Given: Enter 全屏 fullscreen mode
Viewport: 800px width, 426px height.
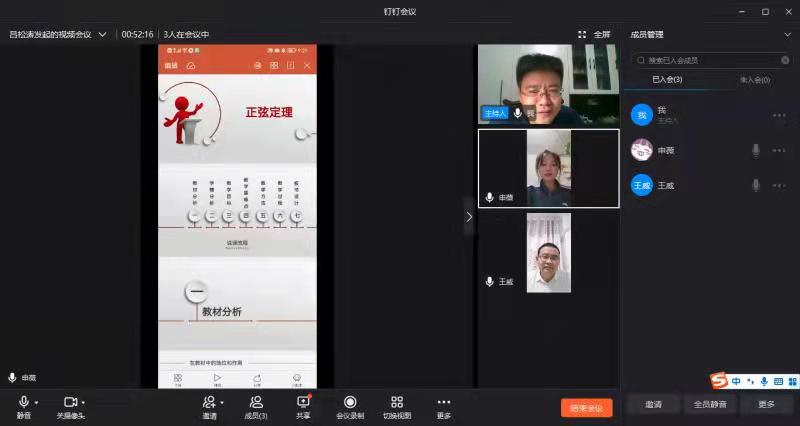Looking at the screenshot, I should 594,34.
